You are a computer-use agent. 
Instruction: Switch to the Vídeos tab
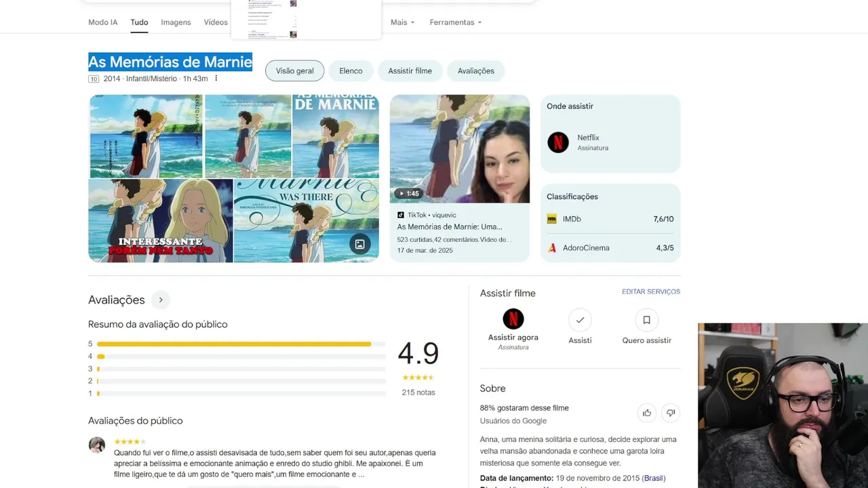(216, 22)
